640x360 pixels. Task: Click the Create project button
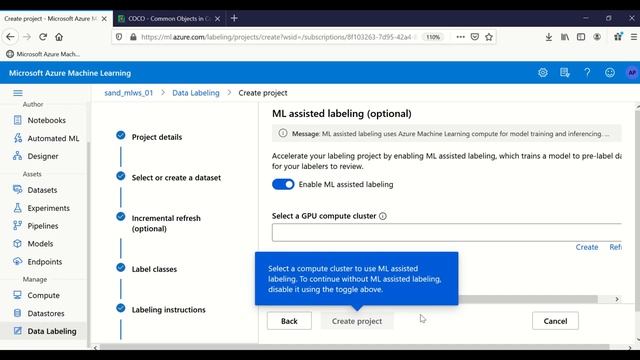[x=357, y=321]
